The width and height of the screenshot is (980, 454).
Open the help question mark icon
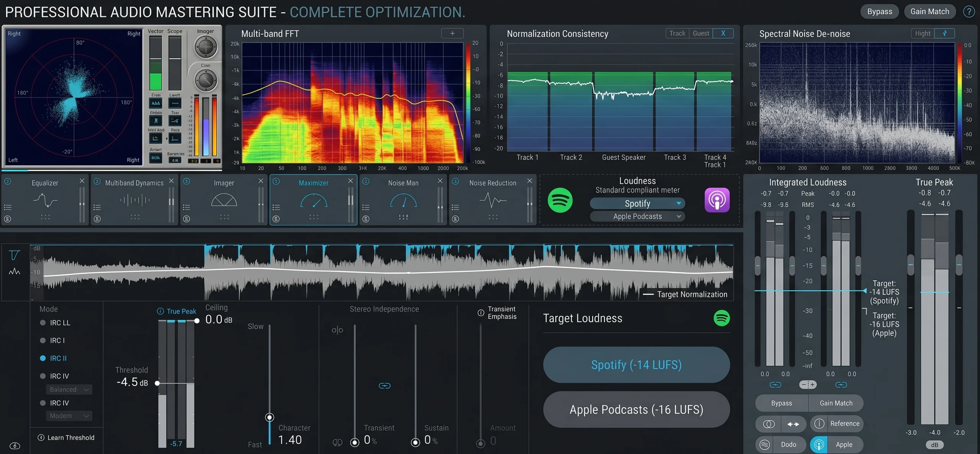coord(969,11)
